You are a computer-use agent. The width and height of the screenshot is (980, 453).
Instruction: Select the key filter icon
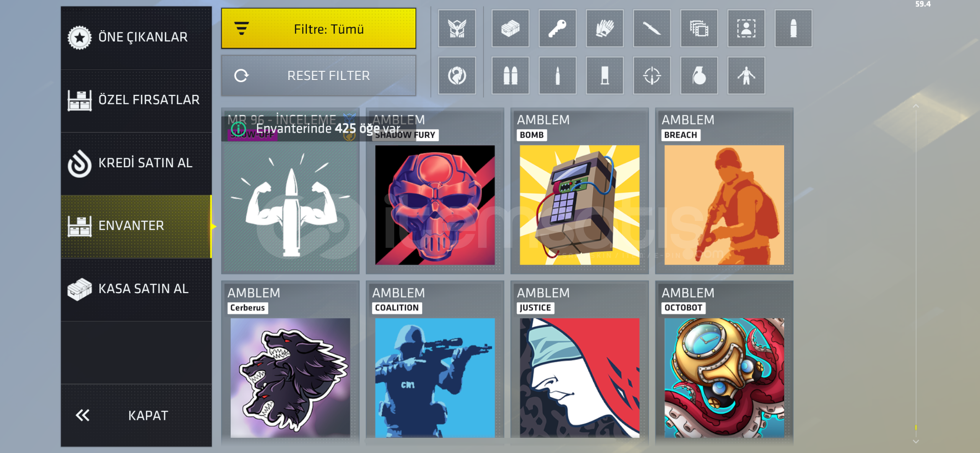557,29
